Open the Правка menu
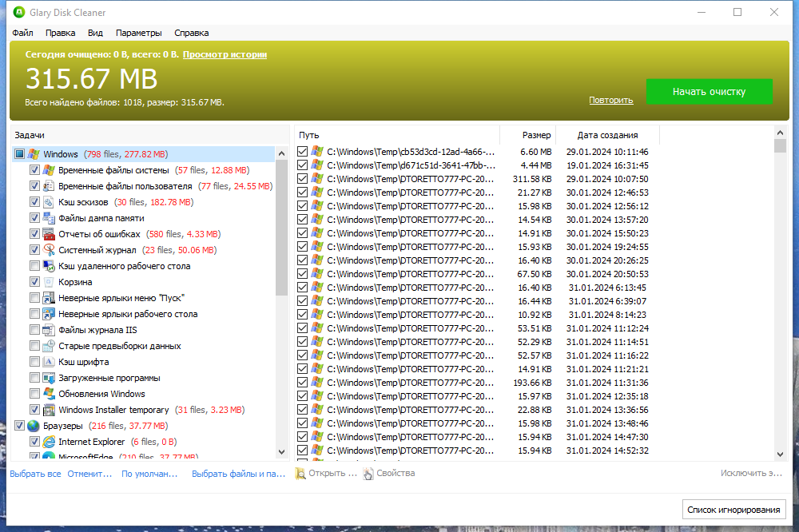Image resolution: width=799 pixels, height=532 pixels. point(60,33)
